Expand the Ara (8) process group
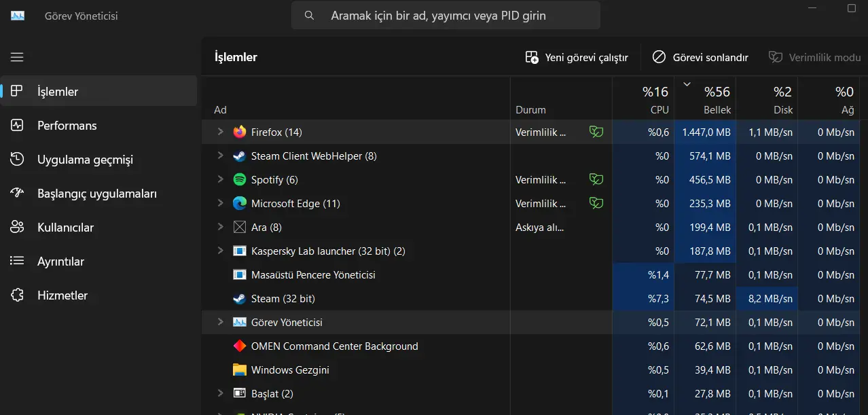 point(220,227)
